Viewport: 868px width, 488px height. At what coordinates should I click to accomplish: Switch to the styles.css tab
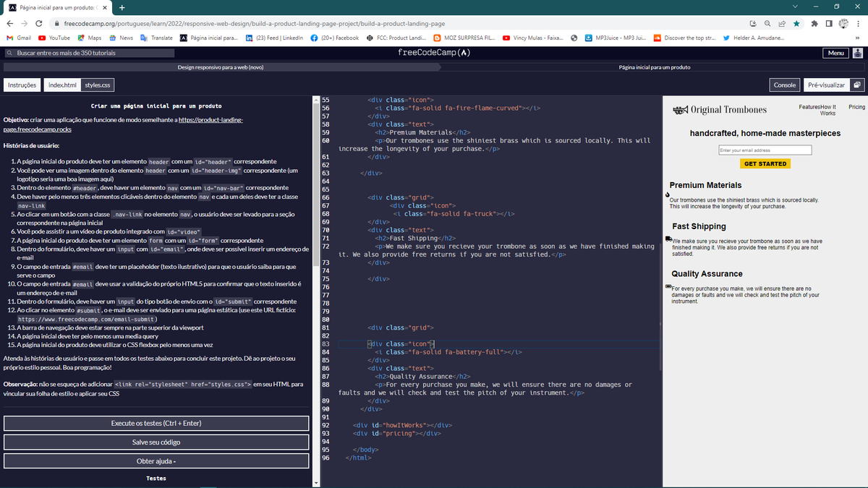[98, 85]
